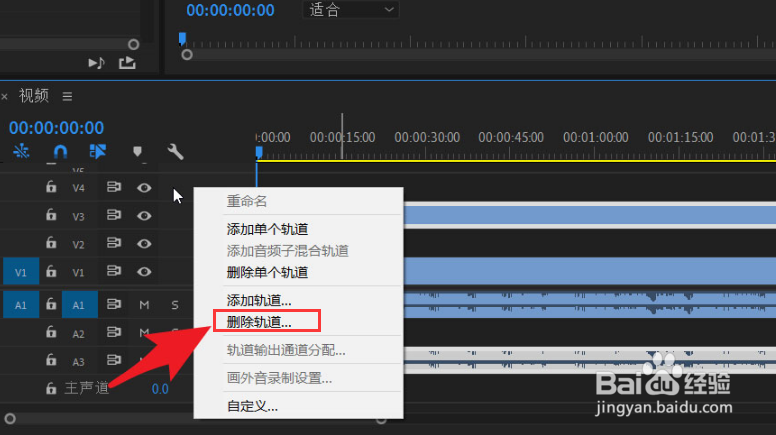
Task: Select the A3 track label
Action: [x=78, y=362]
